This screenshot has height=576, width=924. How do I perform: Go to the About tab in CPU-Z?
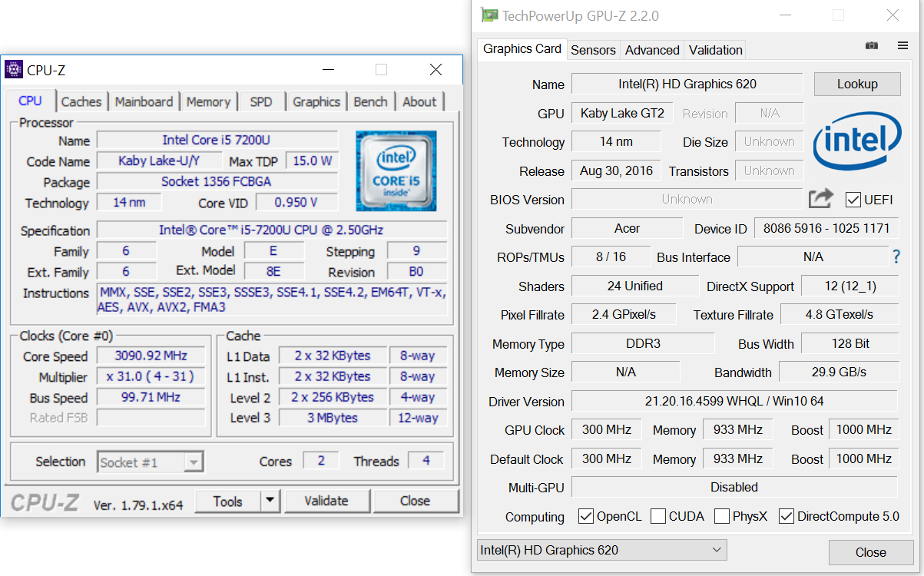tap(419, 101)
